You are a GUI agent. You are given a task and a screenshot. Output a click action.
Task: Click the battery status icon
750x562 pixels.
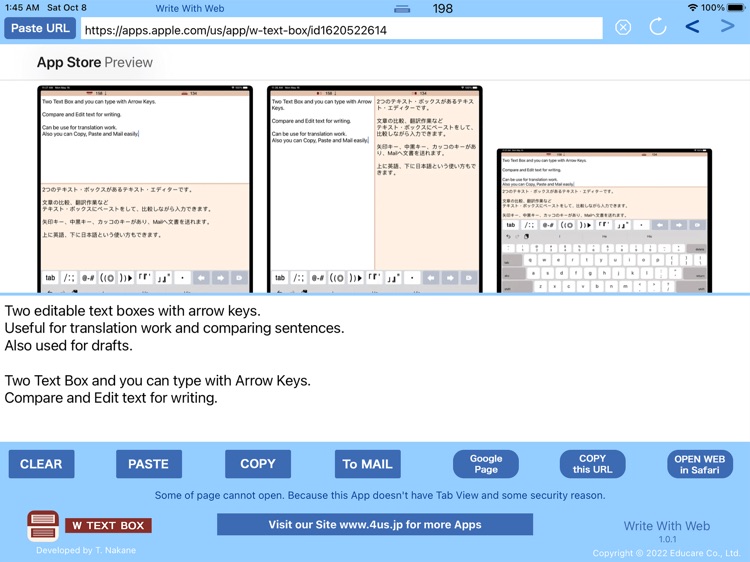[x=736, y=8]
